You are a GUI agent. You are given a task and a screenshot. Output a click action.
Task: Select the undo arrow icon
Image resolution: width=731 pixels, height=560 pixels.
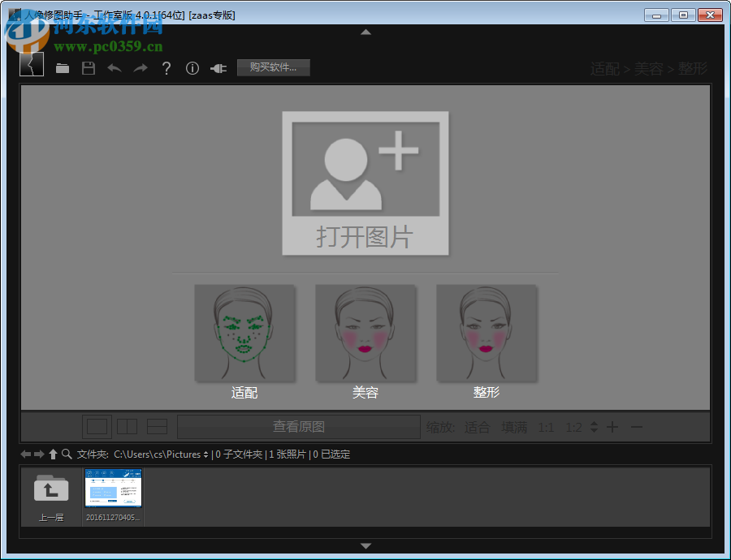click(x=114, y=68)
